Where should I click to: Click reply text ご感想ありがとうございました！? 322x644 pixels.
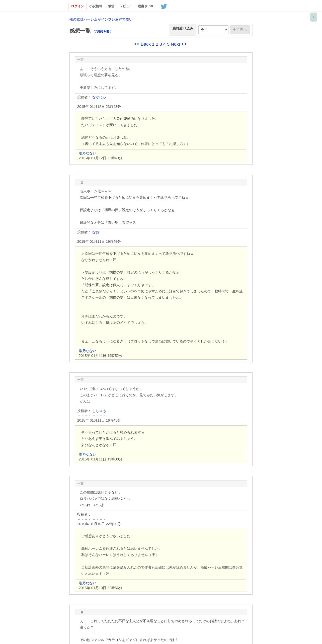coord(108,536)
